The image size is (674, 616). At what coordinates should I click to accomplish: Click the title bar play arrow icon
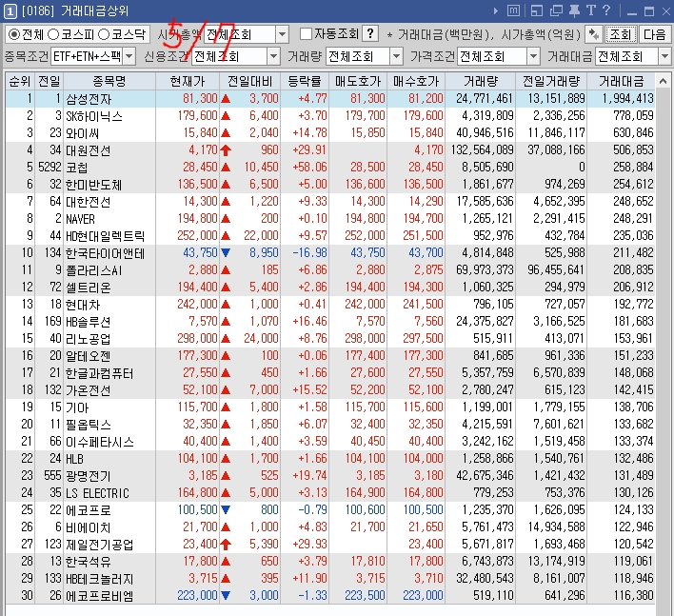coord(496,10)
